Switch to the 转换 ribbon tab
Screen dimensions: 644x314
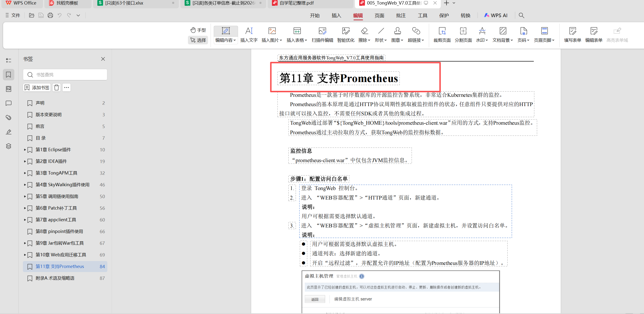pyautogui.click(x=466, y=15)
